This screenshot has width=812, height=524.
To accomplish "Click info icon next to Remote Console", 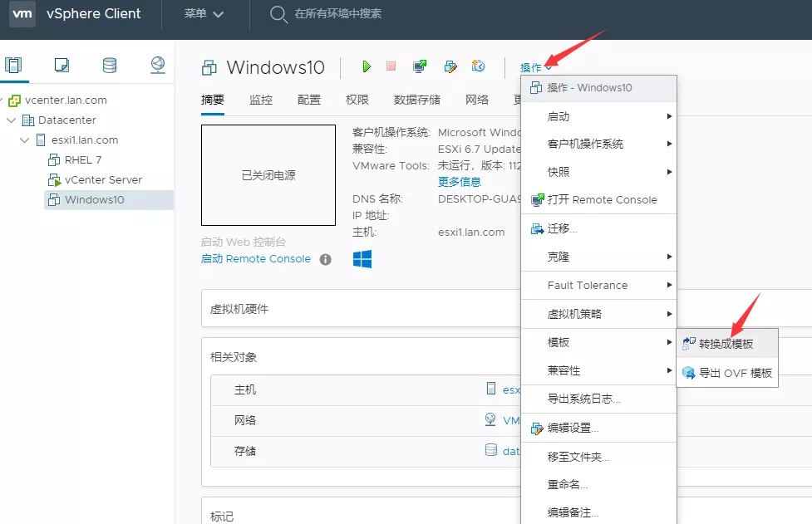I will (x=326, y=259).
